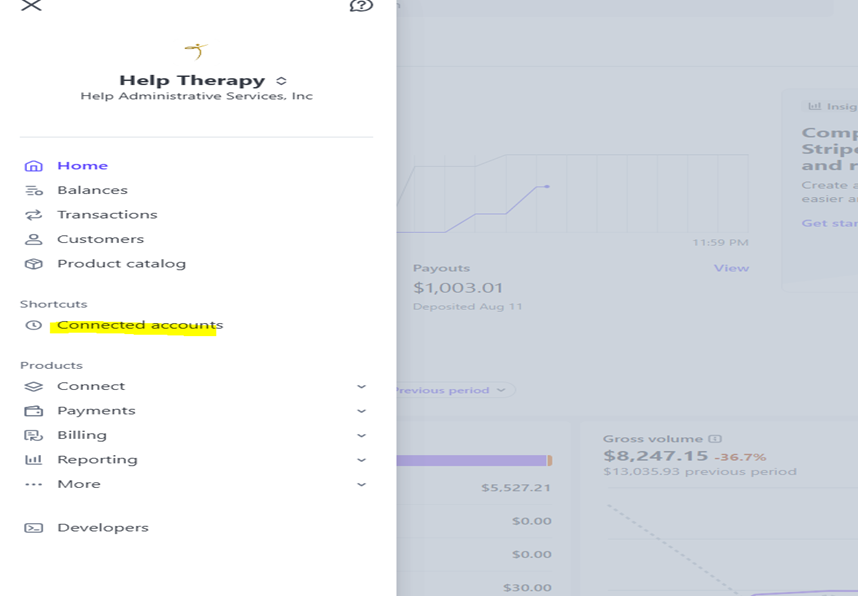Expand the Billing chevron

pyautogui.click(x=361, y=436)
